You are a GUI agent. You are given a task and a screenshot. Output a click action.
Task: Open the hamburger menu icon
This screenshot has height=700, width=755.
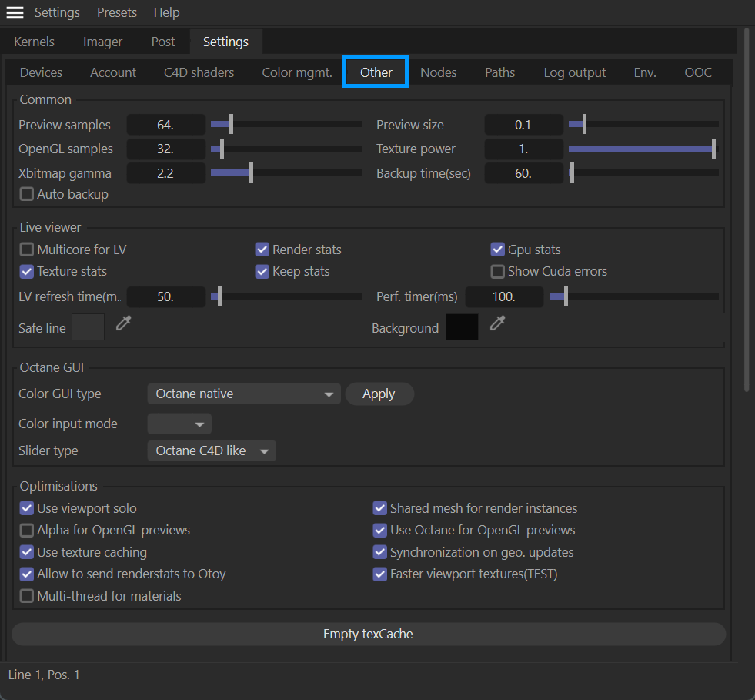click(x=15, y=12)
